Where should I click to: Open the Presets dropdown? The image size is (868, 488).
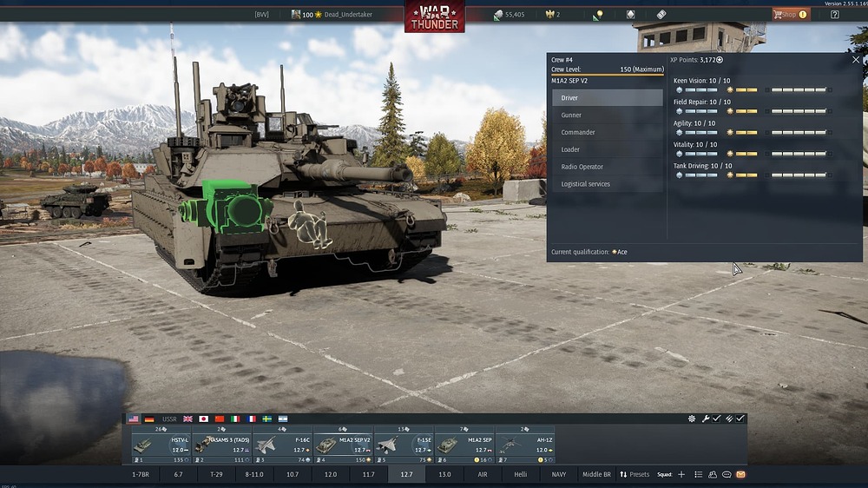click(635, 475)
